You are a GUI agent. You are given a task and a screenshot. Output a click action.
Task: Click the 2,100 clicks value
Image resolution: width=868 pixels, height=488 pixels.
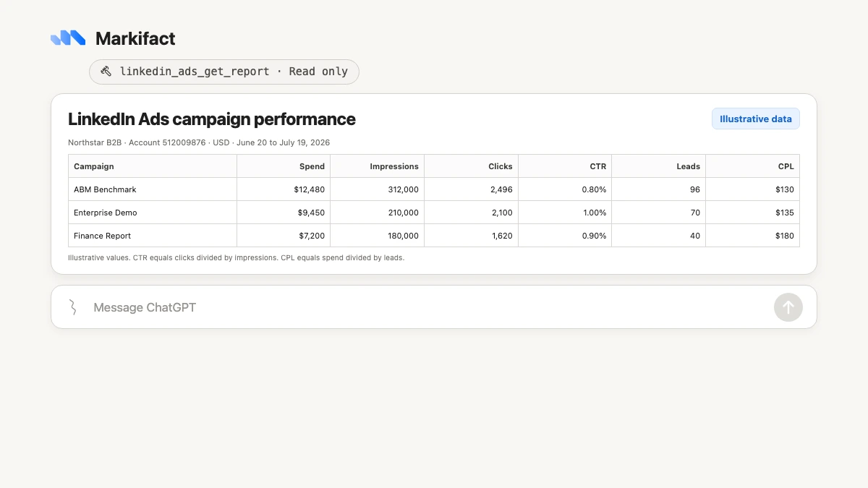point(501,213)
